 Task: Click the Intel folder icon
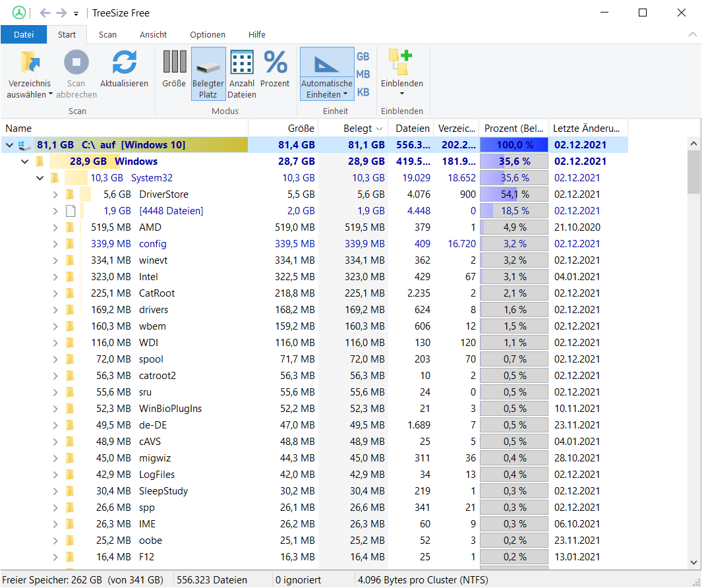click(71, 277)
